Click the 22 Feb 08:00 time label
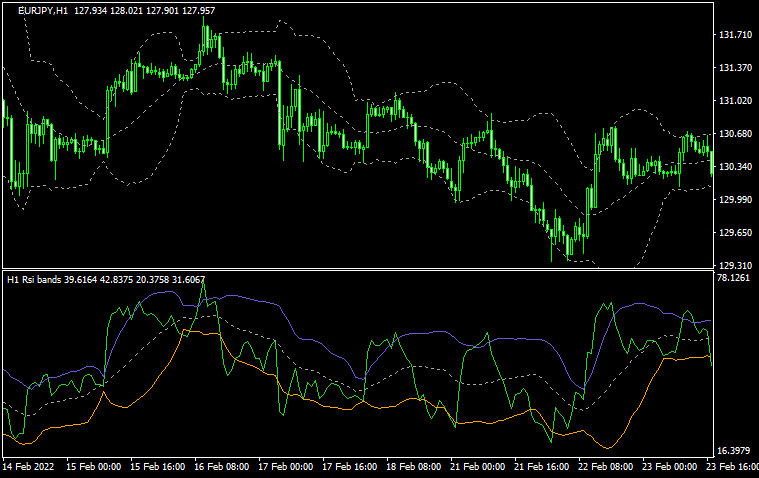 click(x=605, y=467)
